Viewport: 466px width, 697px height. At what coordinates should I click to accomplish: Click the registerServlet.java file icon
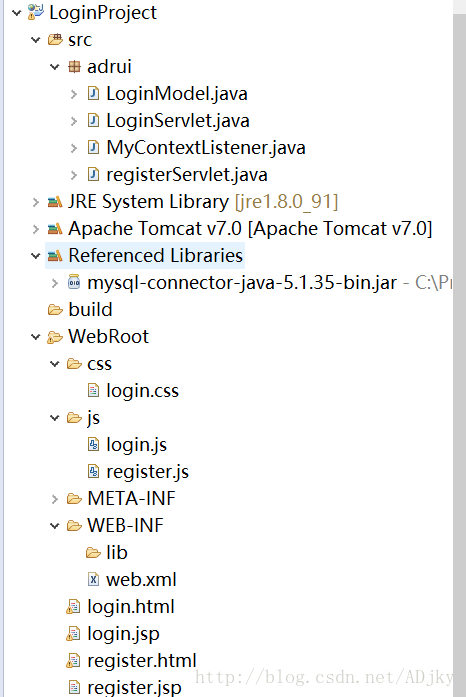(x=93, y=174)
